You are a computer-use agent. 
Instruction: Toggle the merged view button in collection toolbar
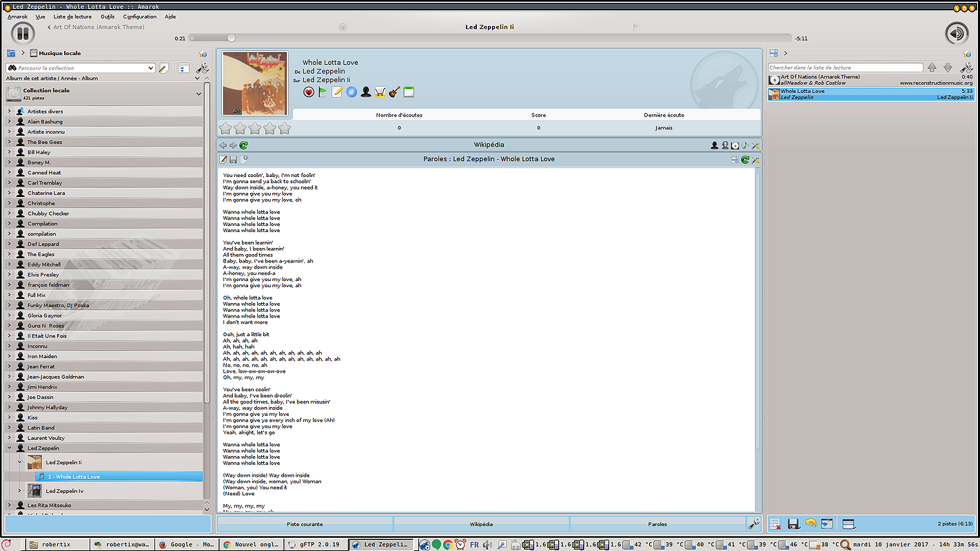pyautogui.click(x=183, y=68)
